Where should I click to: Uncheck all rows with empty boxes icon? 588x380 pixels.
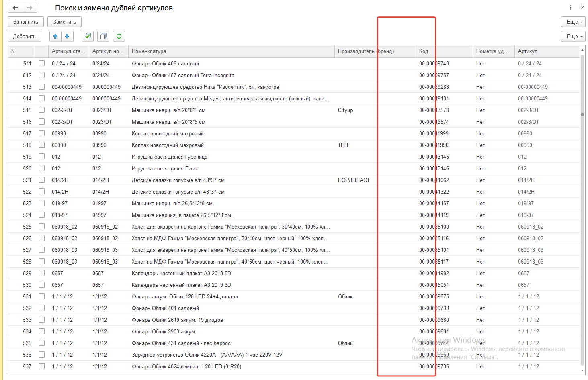click(x=103, y=36)
